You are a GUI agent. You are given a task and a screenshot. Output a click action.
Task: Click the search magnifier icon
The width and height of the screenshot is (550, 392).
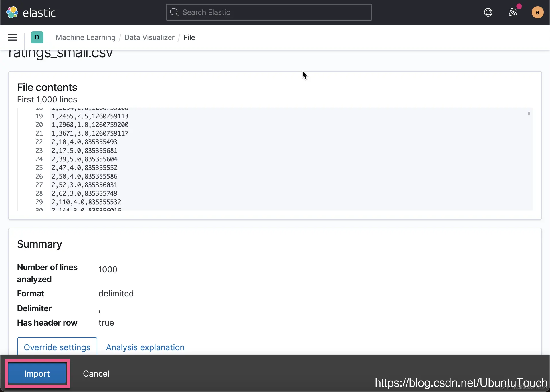(x=174, y=12)
